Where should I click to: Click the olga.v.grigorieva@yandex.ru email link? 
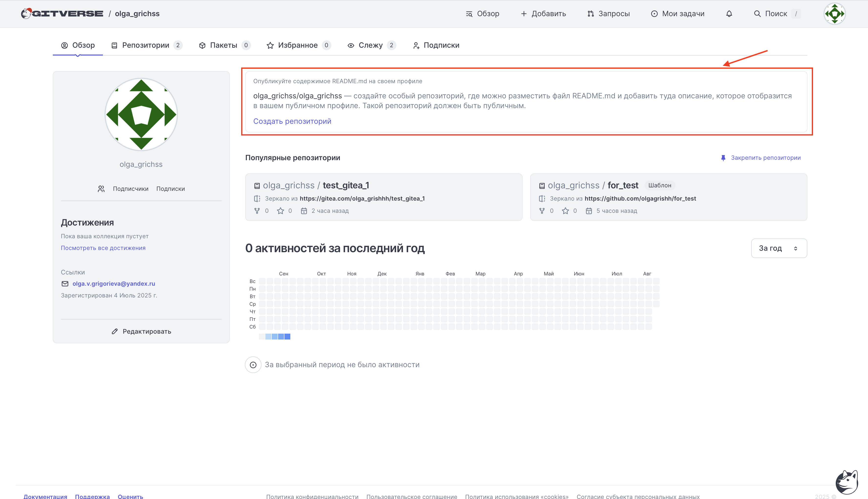coord(114,284)
